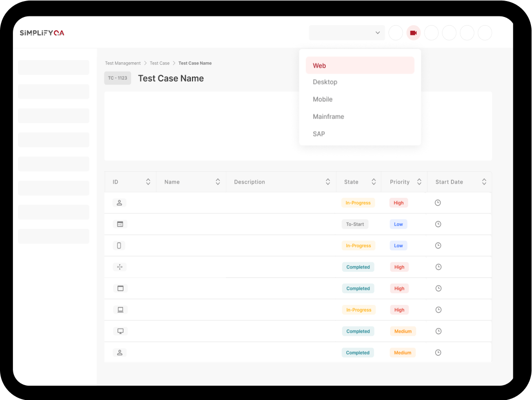
Task: Click the laptop icon in the sixth row
Action: 120,310
